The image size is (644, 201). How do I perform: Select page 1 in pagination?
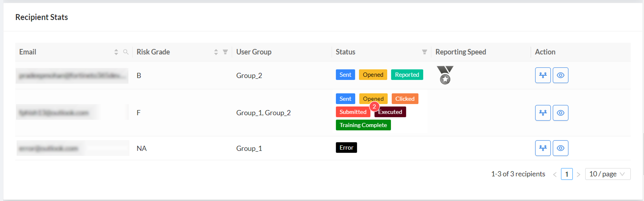click(567, 174)
